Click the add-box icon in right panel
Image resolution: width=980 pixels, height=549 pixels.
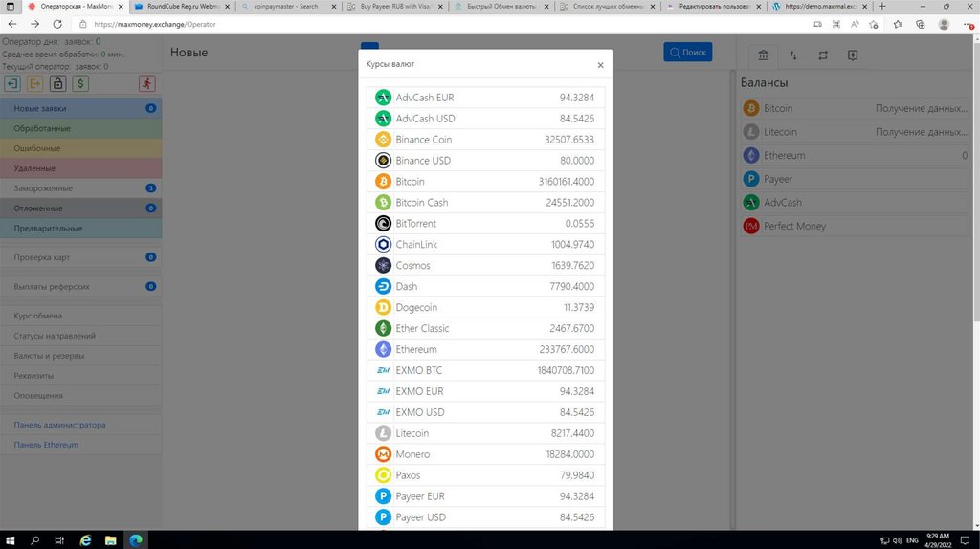853,55
